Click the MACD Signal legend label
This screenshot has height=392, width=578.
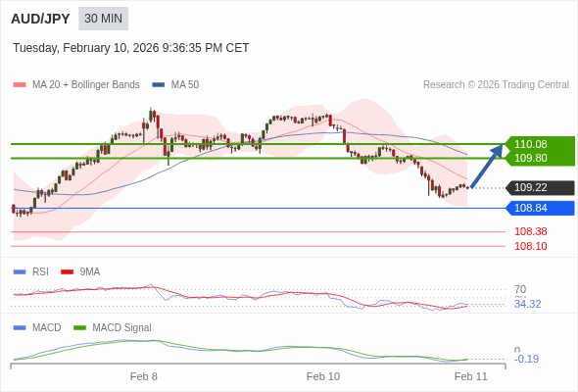pyautogui.click(x=121, y=328)
